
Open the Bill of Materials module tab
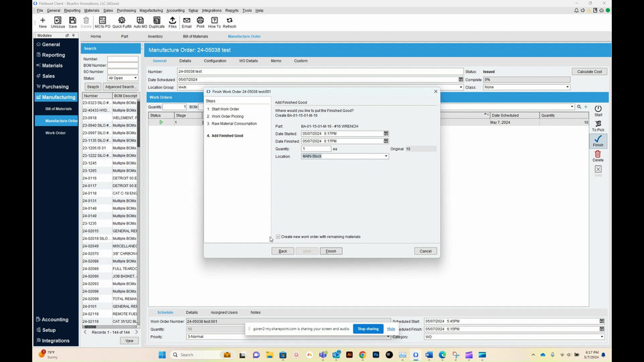point(195,36)
